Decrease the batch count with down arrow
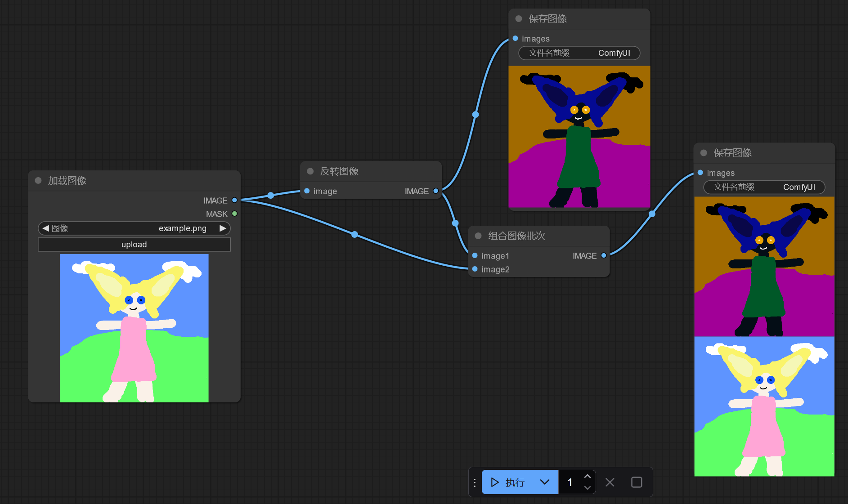This screenshot has height=504, width=848. tap(587, 488)
